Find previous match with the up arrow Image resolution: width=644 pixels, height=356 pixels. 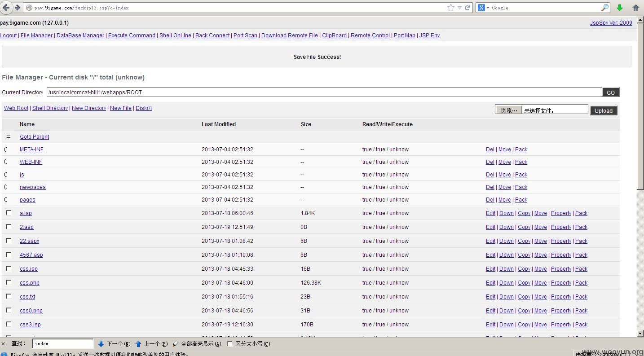pos(151,344)
